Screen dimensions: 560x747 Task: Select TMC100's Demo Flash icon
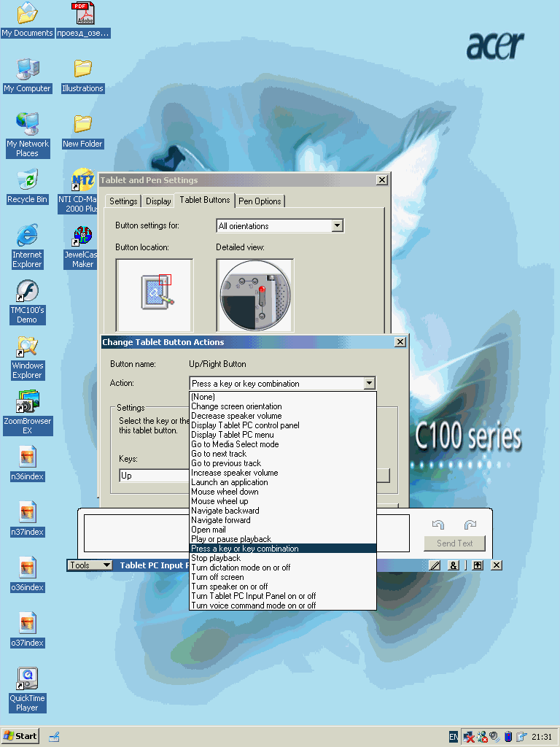pyautogui.click(x=27, y=290)
